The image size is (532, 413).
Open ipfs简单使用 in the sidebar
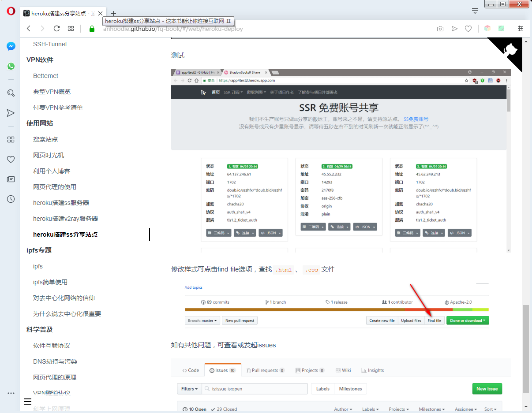50,282
